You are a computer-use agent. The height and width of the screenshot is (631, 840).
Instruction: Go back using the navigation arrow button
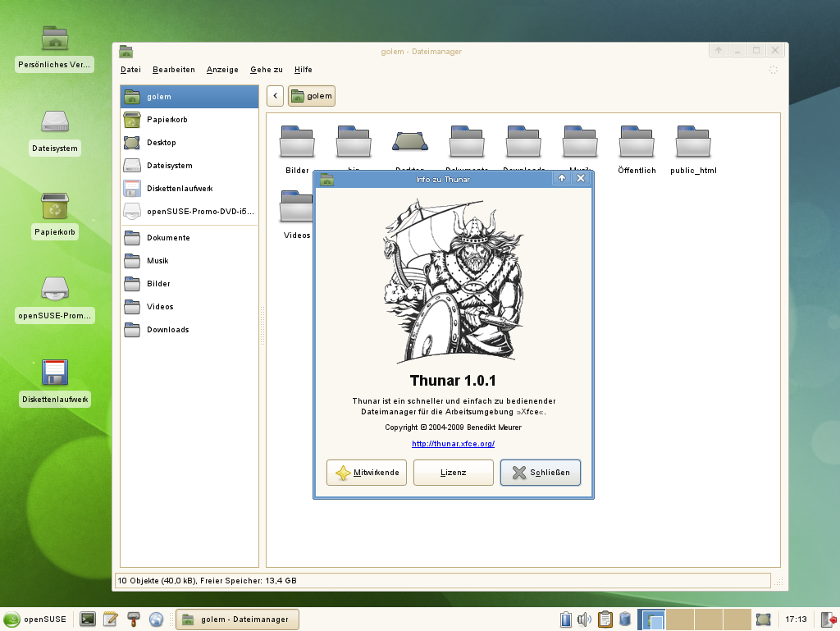coord(275,95)
